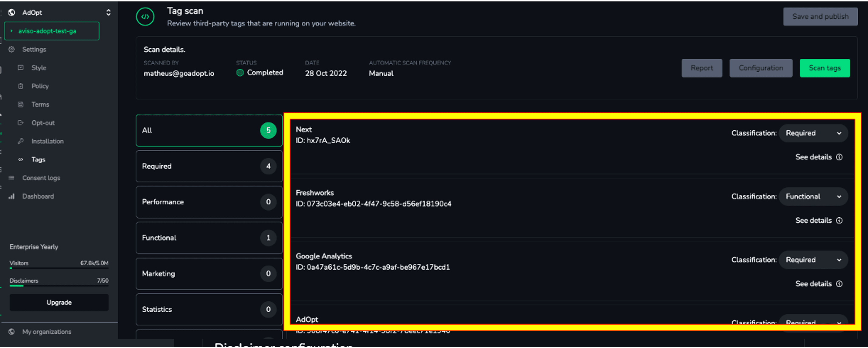Click the Dashboard bar chart icon

[x=12, y=196]
